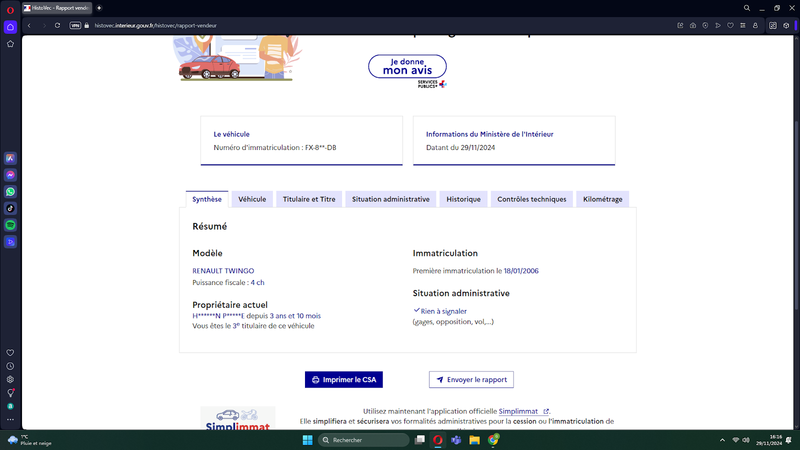Open Aria AI in the sidebar

(10, 159)
